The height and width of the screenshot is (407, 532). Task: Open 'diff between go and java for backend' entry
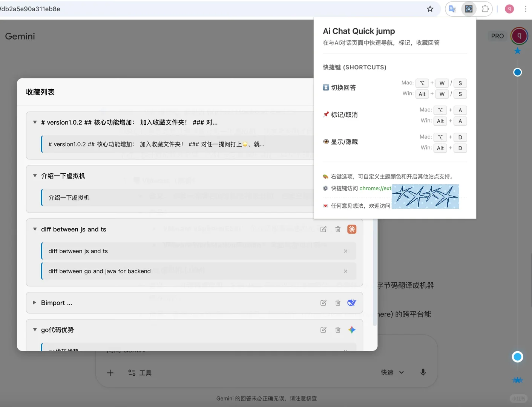click(x=198, y=271)
